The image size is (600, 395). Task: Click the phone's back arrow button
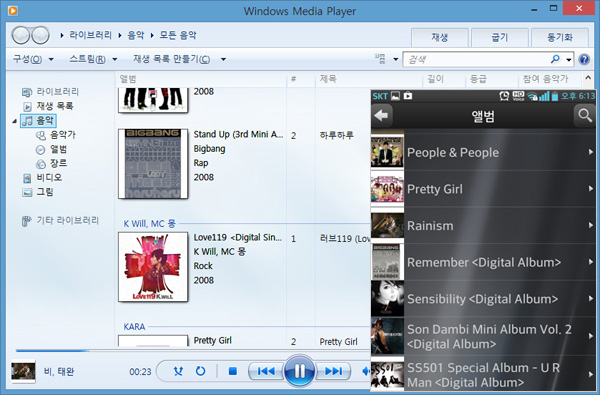(382, 115)
